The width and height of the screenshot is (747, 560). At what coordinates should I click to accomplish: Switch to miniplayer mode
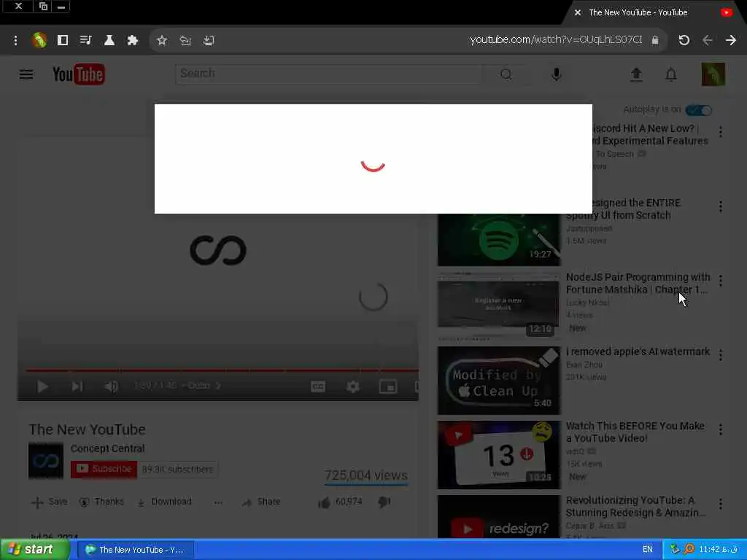[x=388, y=386]
